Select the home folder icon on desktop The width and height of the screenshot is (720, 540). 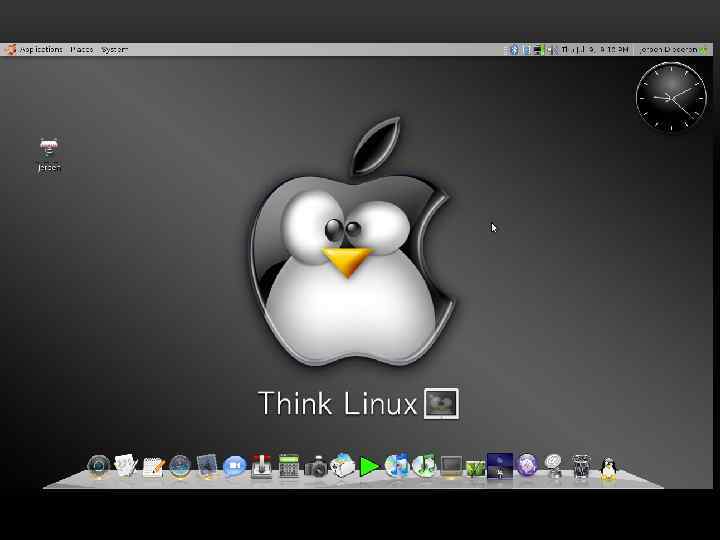[x=49, y=155]
